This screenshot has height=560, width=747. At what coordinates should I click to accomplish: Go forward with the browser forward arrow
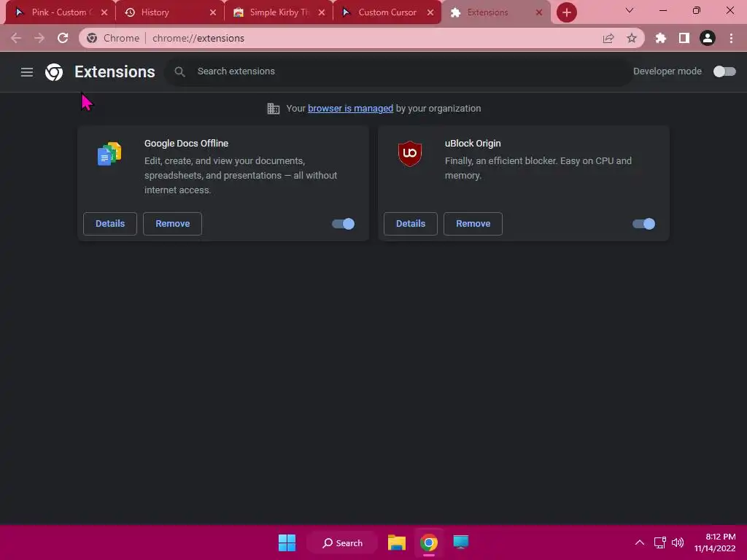(39, 38)
